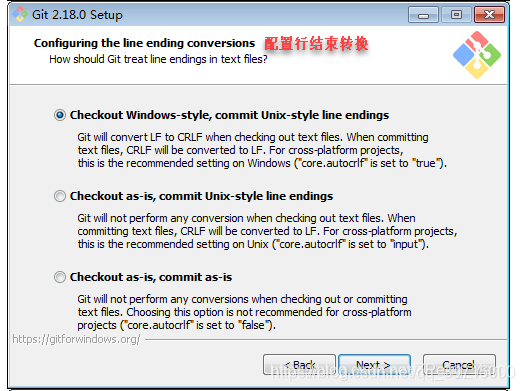This screenshot has width=525, height=391.
Task: Click the colorful Git logo in the header
Action: tap(477, 55)
